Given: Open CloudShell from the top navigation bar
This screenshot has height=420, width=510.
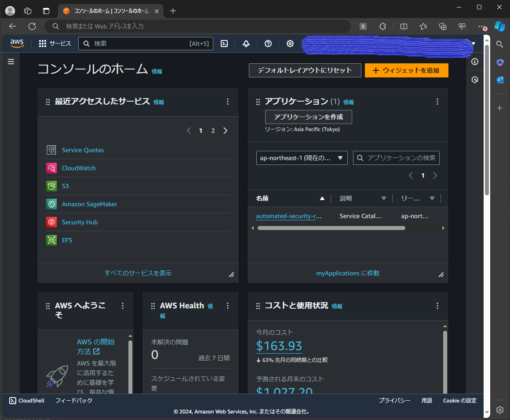Looking at the screenshot, I should [224, 44].
